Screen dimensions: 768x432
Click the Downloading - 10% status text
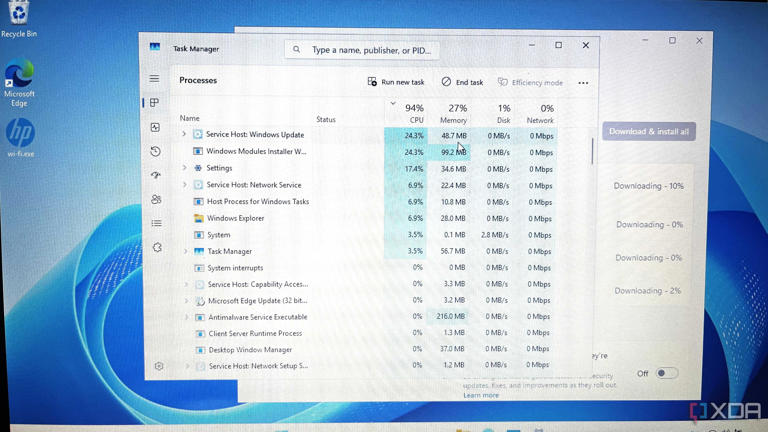tap(648, 186)
